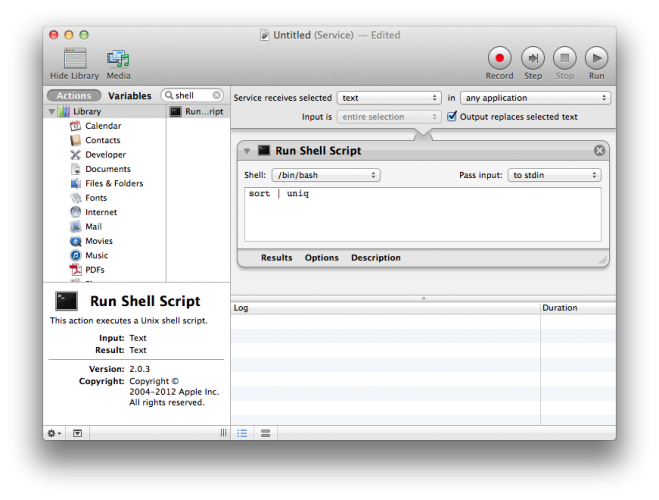Viewport: 659px width, 500px height.
Task: Click the Log column header
Action: (385, 308)
